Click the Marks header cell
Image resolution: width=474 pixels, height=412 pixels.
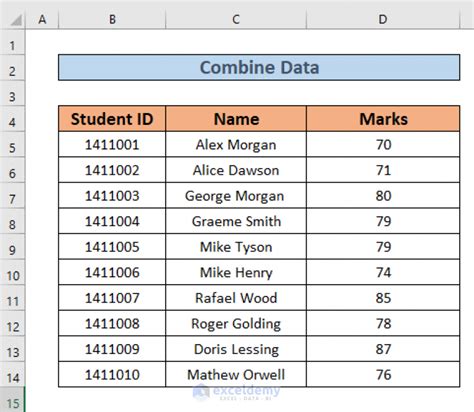[x=383, y=119]
